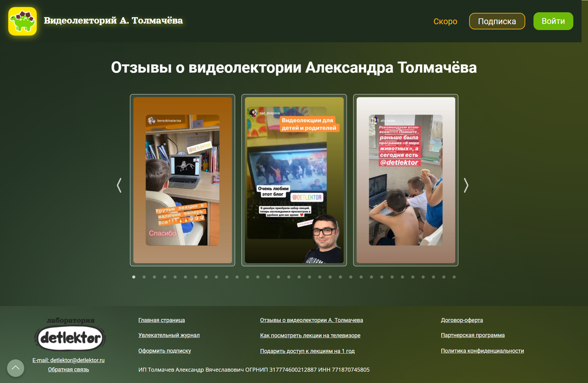Open the third review with shirtless kids
Image resolution: width=588 pixels, height=383 pixels.
click(x=406, y=180)
